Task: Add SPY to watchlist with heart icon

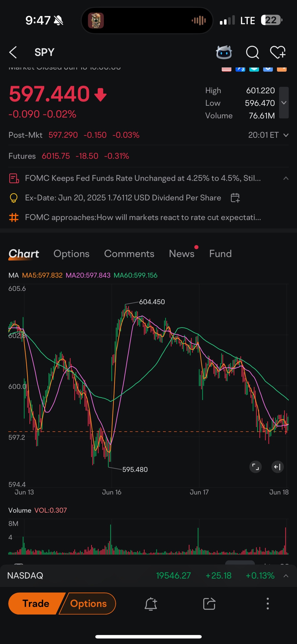Action: click(x=278, y=52)
